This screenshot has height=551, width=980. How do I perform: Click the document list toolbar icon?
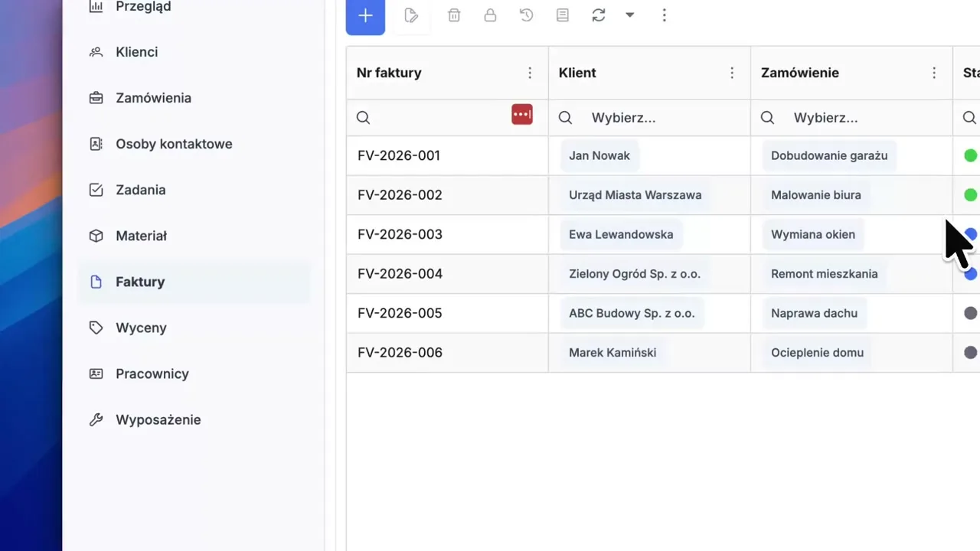pos(563,15)
